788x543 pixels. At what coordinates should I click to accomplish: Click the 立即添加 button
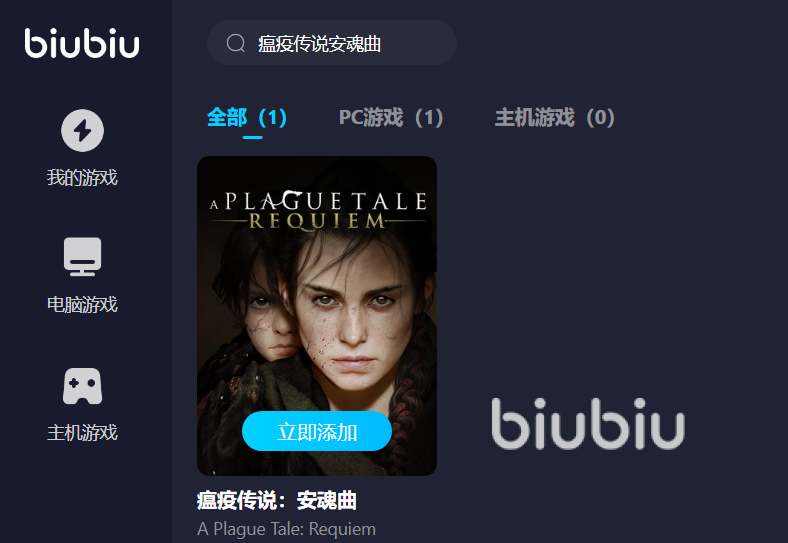[317, 431]
